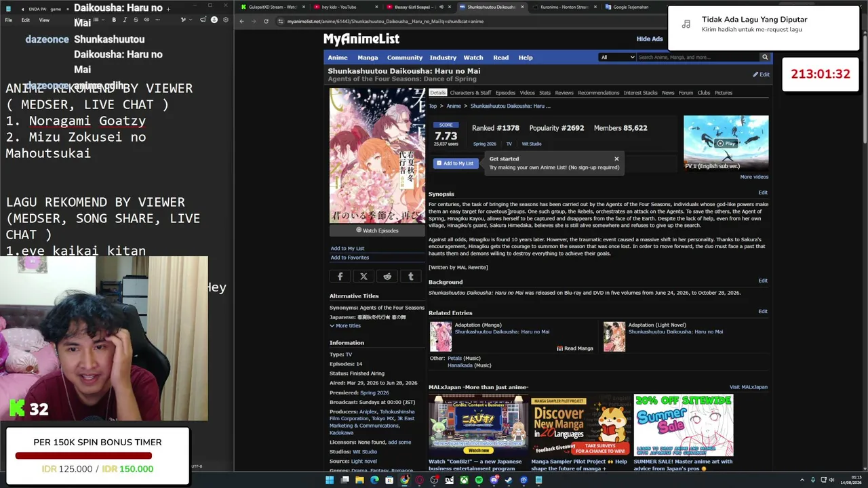Image resolution: width=868 pixels, height=488 pixels.
Task: Share anime on Facebook
Action: (340, 277)
